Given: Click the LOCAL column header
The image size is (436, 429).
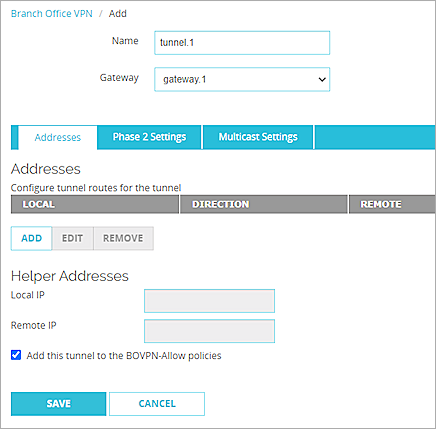Looking at the screenshot, I should (95, 204).
